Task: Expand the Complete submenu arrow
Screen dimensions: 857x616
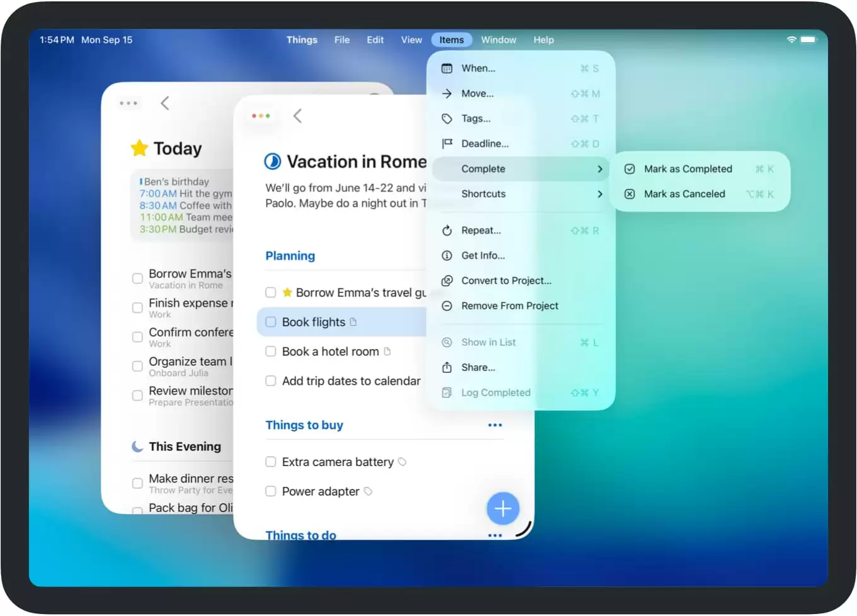Action: [599, 169]
